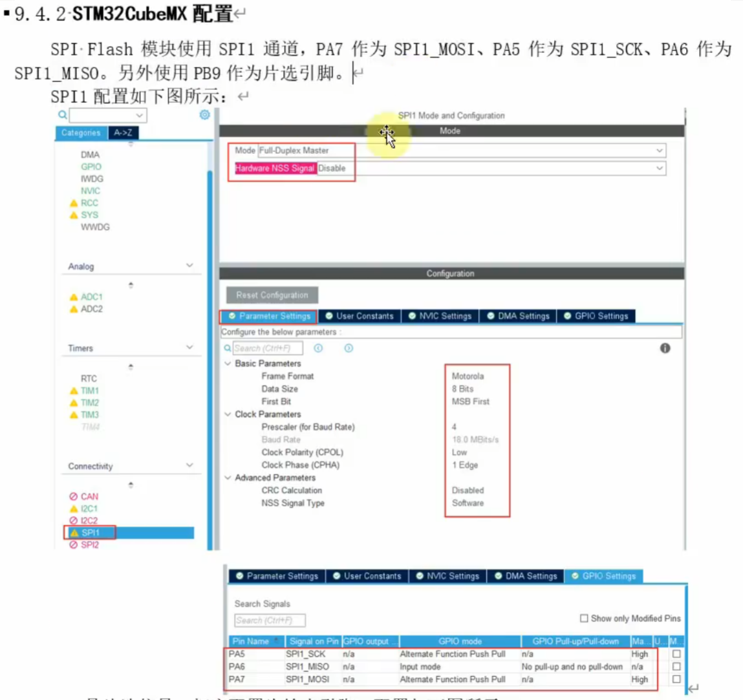The width and height of the screenshot is (743, 700).
Task: Open the User Constants tab in Configuration
Action: (x=360, y=316)
